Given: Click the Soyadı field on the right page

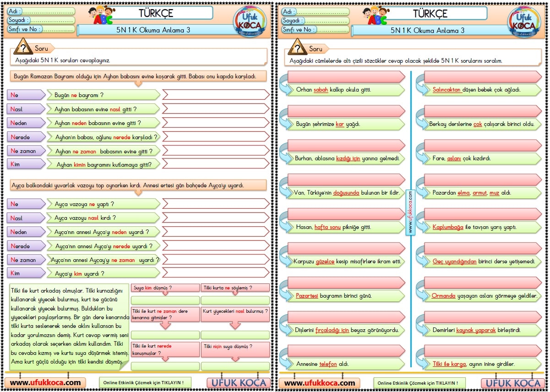Looking at the screenshot, I should click(x=315, y=21).
